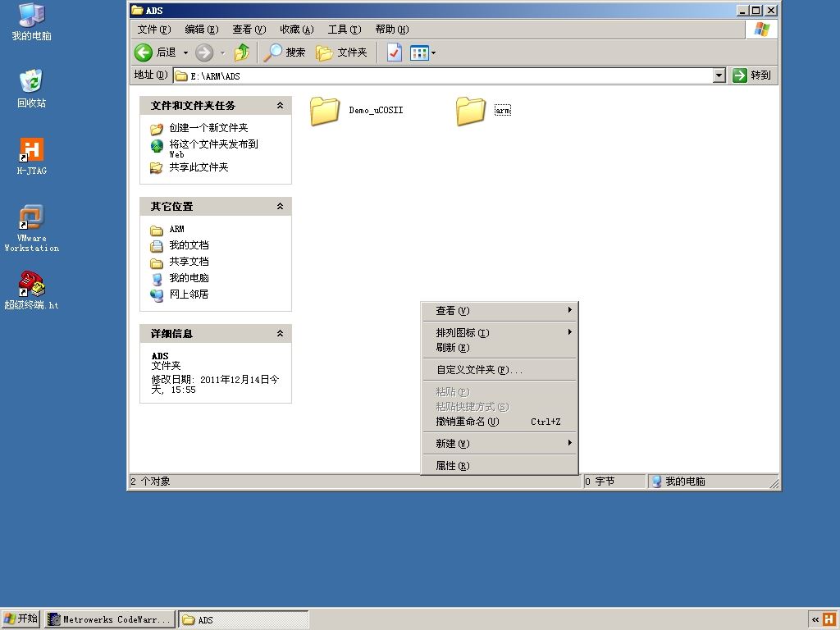Open the Forward history dropdown arrow
The image size is (840, 630).
(x=223, y=52)
